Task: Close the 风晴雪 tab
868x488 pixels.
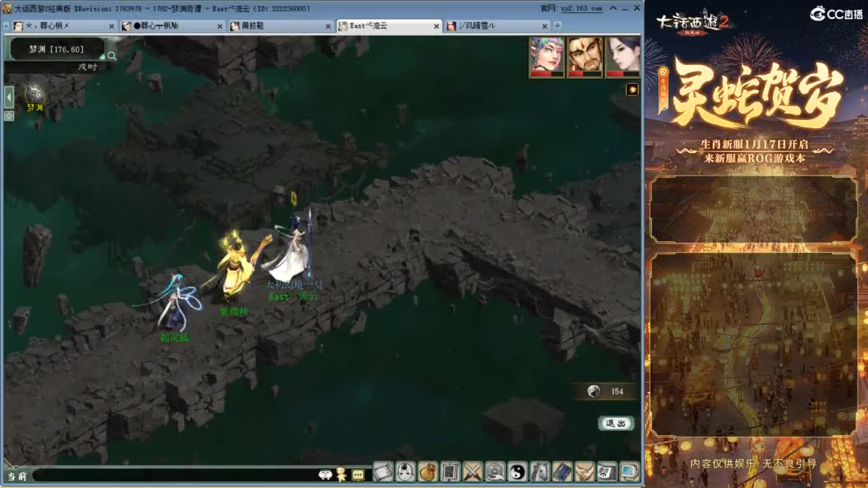Action: point(545,26)
